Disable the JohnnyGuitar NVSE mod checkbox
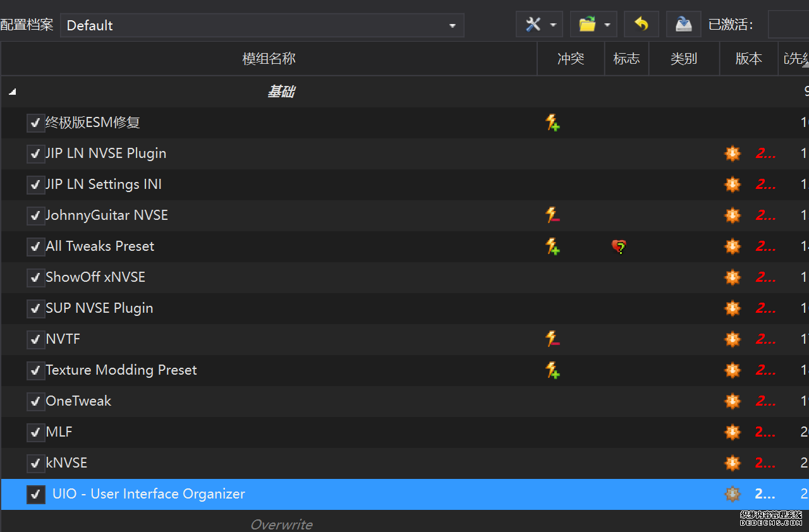This screenshot has width=809, height=532. click(35, 216)
